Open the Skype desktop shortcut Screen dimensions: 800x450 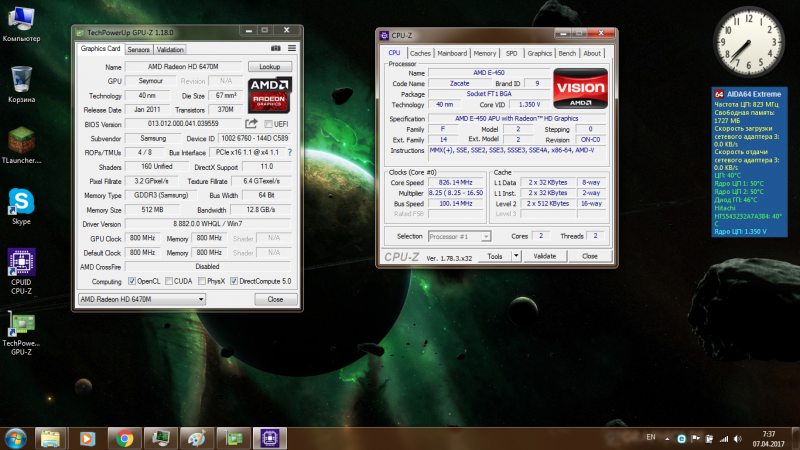coord(21,207)
